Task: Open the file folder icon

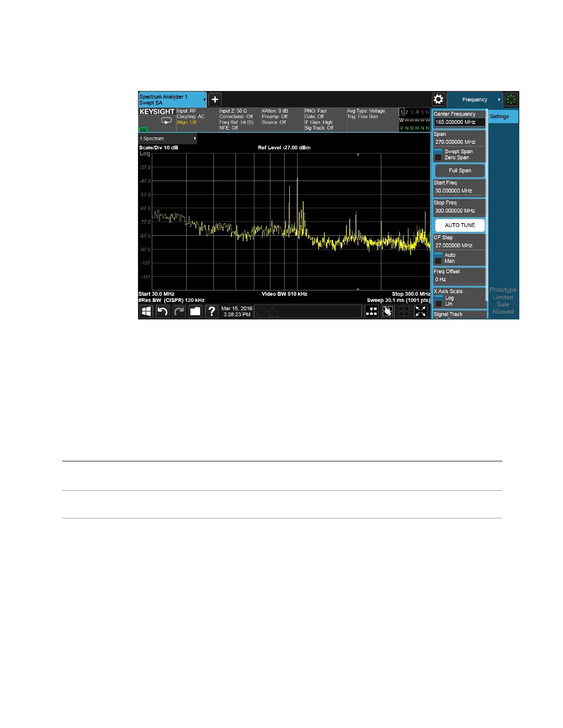Action: click(x=195, y=311)
